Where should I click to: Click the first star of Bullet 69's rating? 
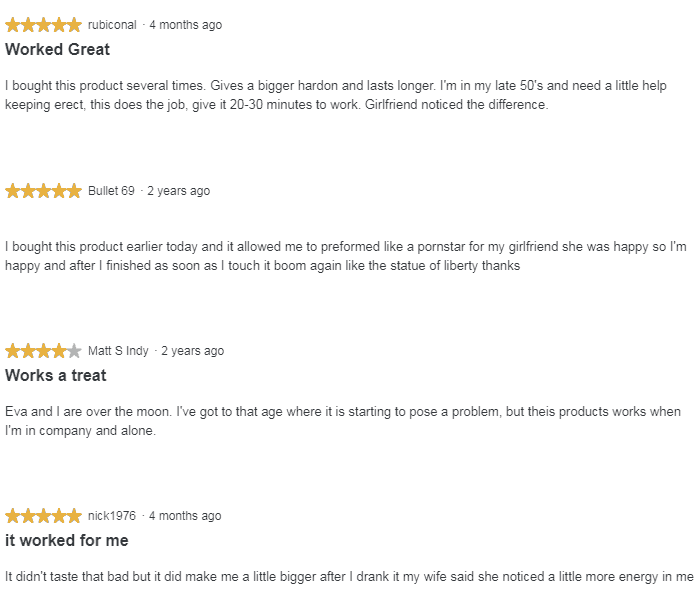pos(12,191)
